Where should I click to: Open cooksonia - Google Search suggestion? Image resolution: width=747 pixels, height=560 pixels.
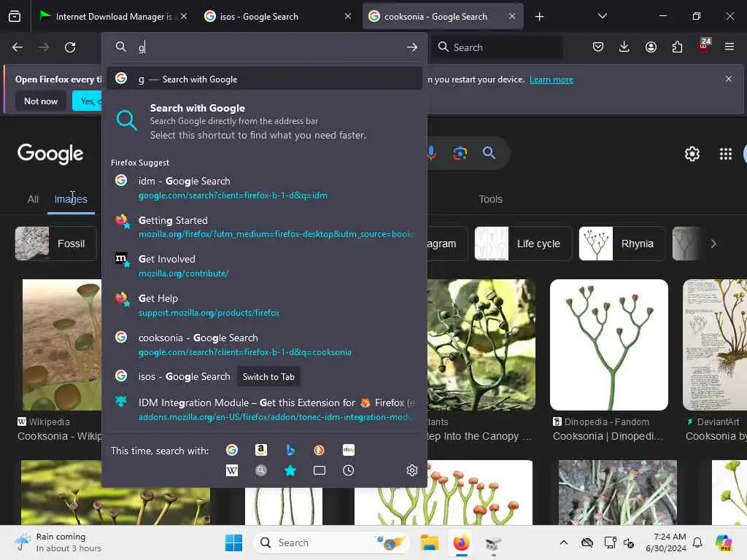click(x=264, y=344)
